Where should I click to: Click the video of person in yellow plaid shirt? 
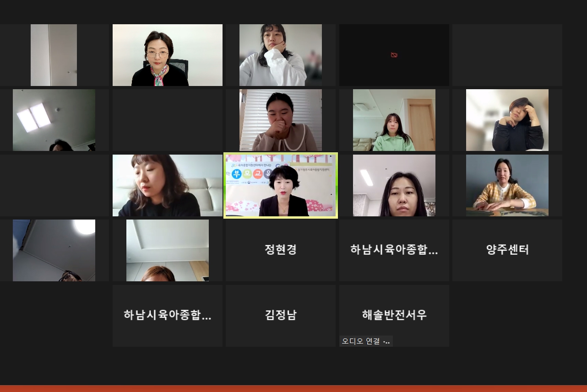[507, 185]
